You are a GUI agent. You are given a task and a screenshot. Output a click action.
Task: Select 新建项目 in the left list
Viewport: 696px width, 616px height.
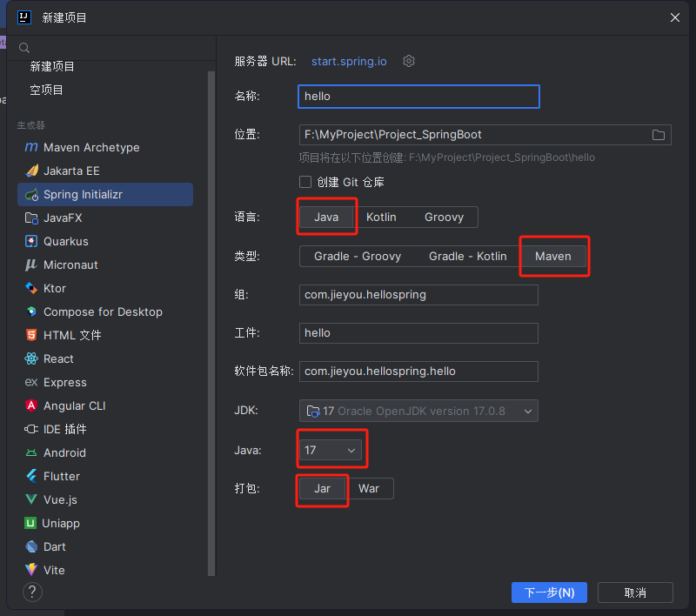click(52, 67)
